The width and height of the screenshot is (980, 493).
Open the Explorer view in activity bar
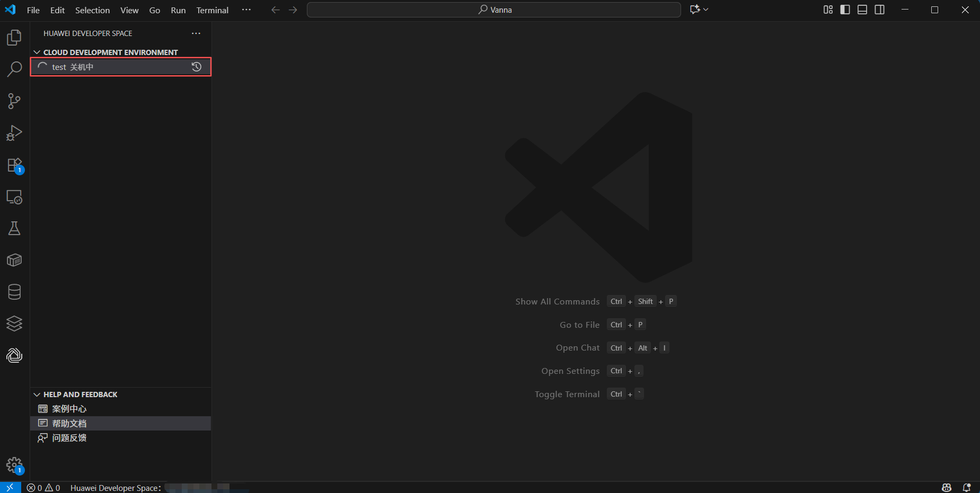point(14,38)
